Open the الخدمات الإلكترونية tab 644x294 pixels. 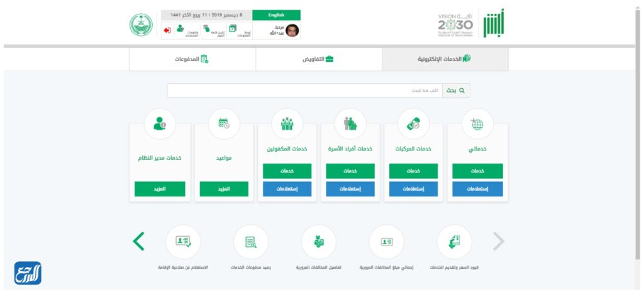click(x=445, y=59)
